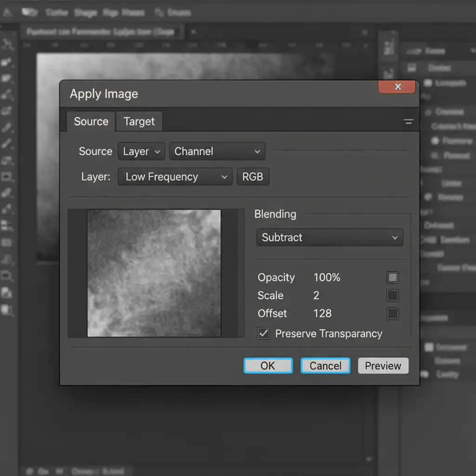Select the Source tab
476x476 pixels.
click(x=91, y=122)
